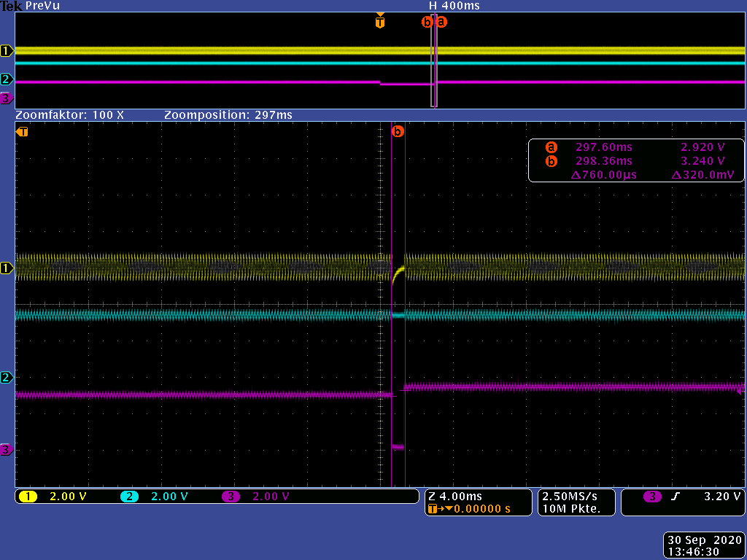The width and height of the screenshot is (747, 560).
Task: Click cursor a voltage 2.920 V
Action: tap(703, 147)
